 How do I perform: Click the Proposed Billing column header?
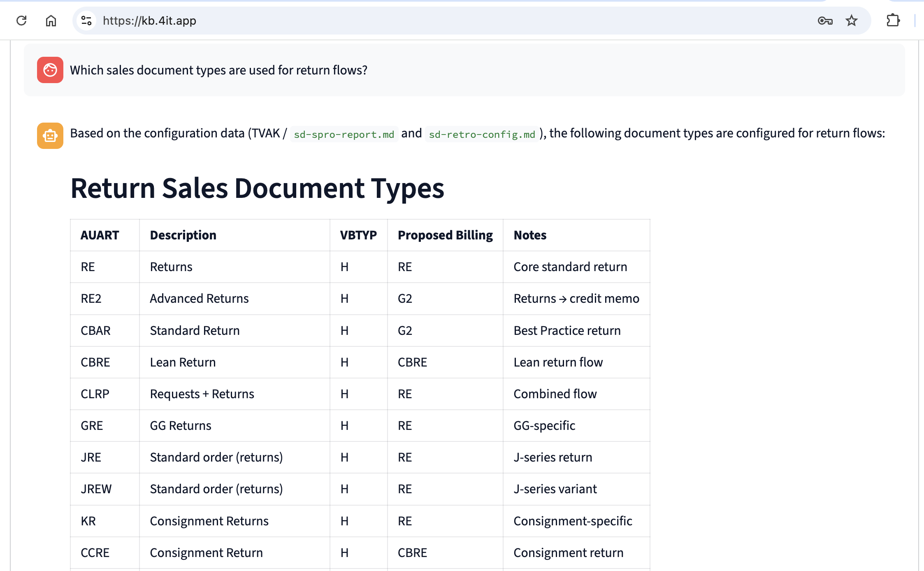point(445,235)
